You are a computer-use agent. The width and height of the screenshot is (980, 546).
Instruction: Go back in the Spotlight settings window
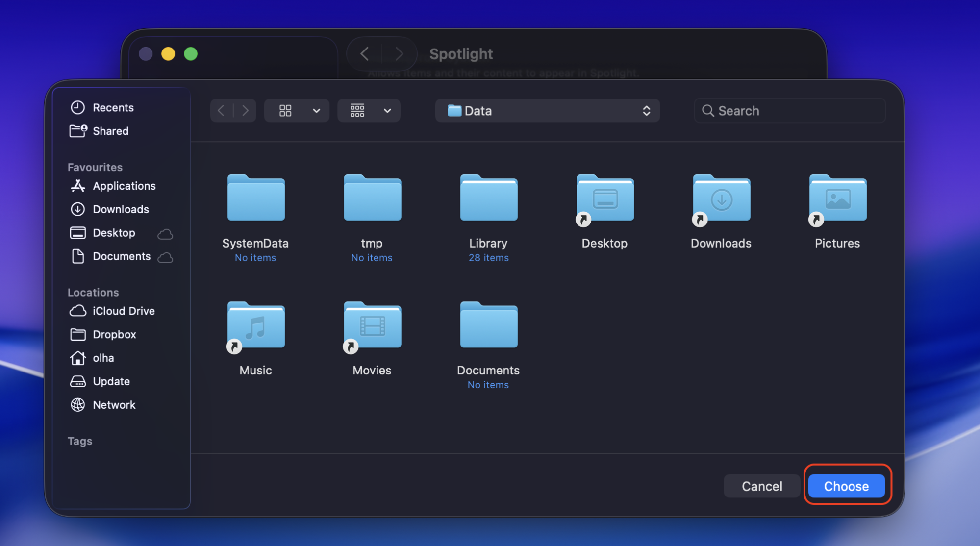[364, 54]
